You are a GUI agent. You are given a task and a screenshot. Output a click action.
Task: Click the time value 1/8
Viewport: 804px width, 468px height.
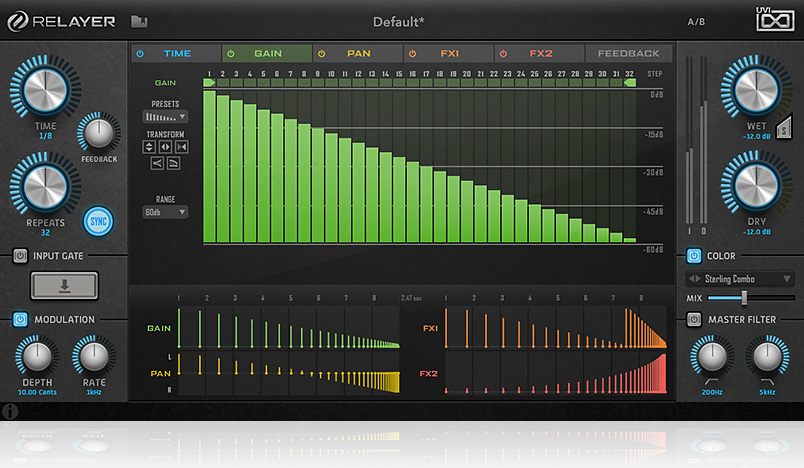45,136
